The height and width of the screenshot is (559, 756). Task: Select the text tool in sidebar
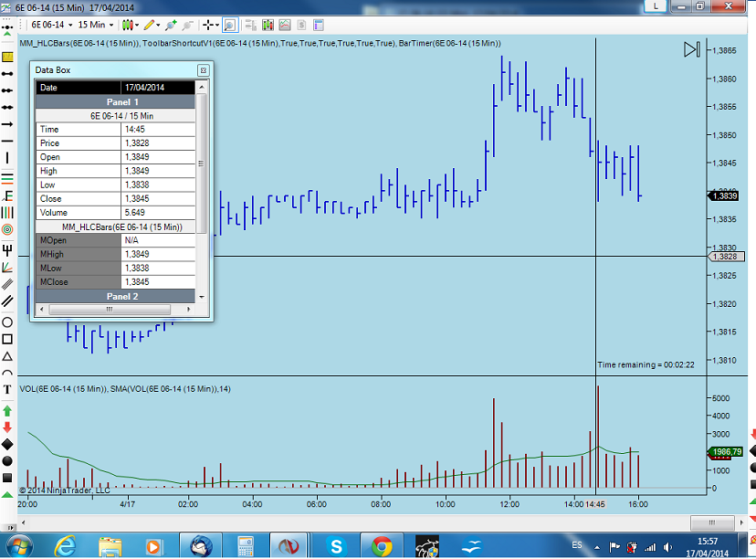(x=7, y=389)
